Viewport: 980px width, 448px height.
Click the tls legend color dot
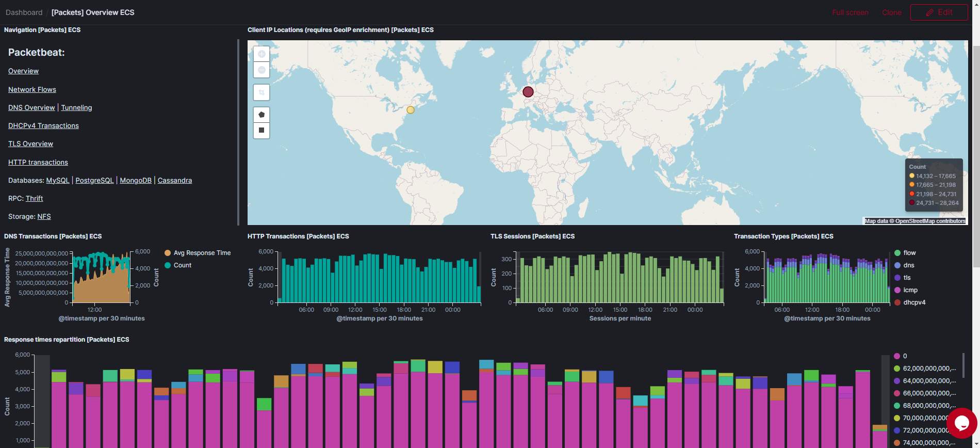pos(897,278)
